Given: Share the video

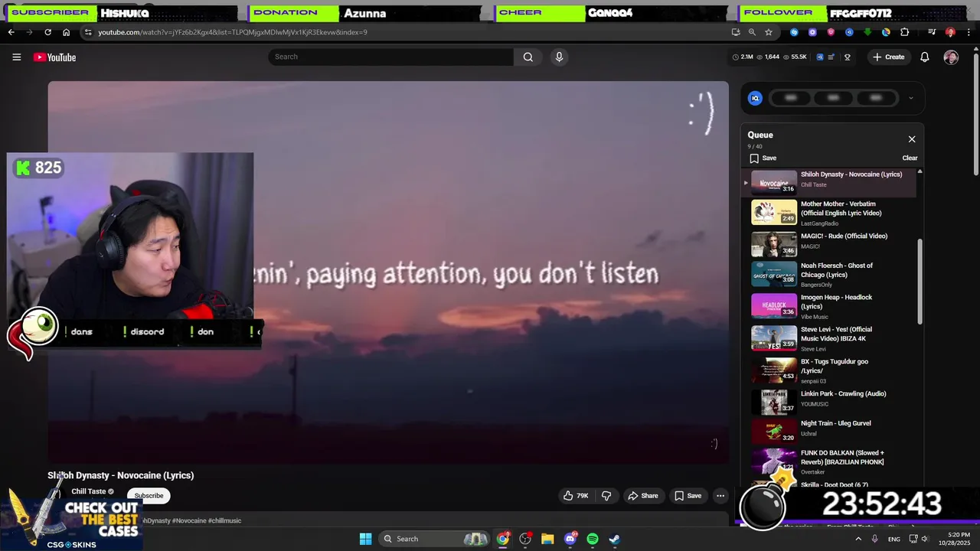Looking at the screenshot, I should [643, 496].
